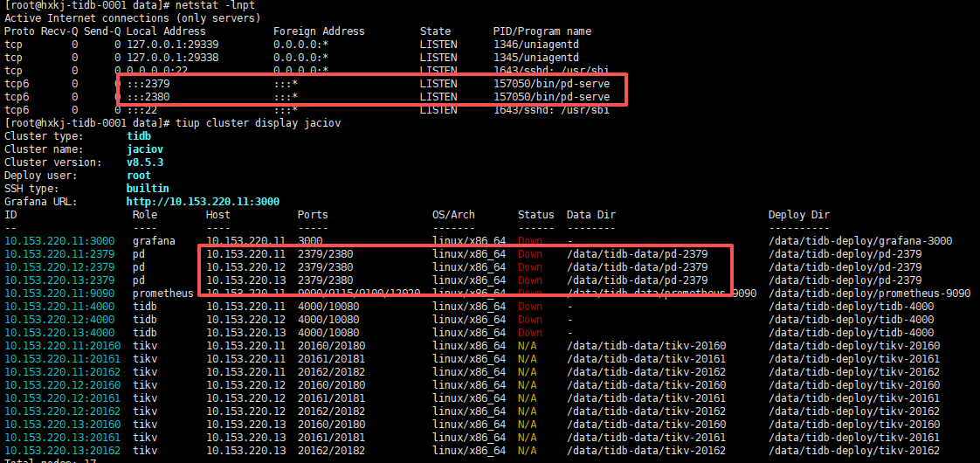980x463 pixels.
Task: Click node ID 10.153.220.11:2379
Action: click(x=59, y=254)
